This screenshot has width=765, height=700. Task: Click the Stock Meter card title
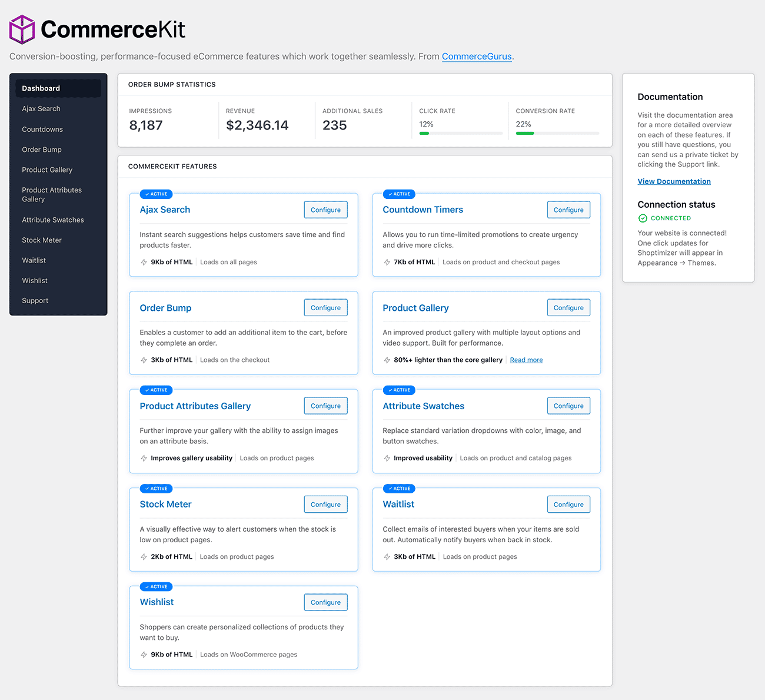pyautogui.click(x=165, y=505)
